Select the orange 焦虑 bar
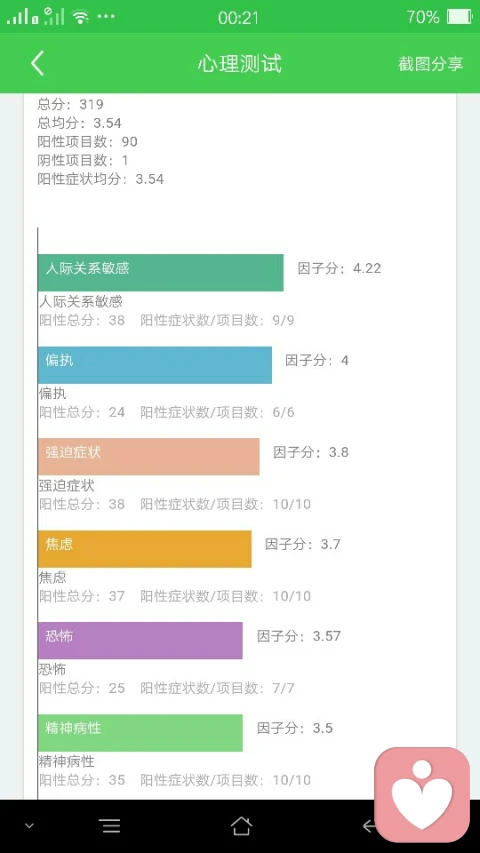This screenshot has width=480, height=853. click(x=145, y=549)
